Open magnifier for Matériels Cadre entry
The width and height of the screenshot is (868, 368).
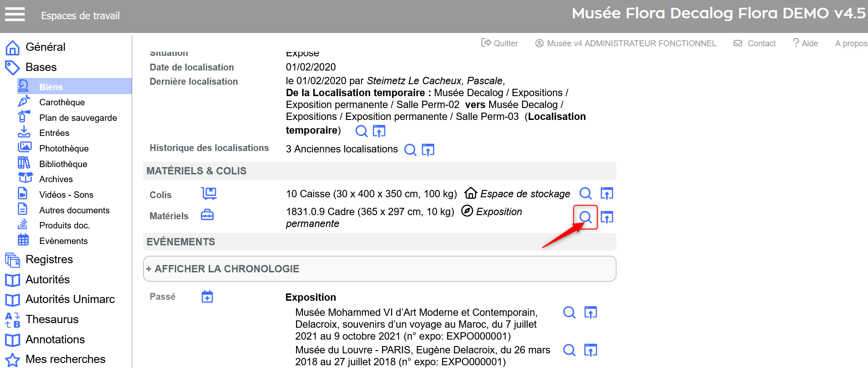(585, 217)
